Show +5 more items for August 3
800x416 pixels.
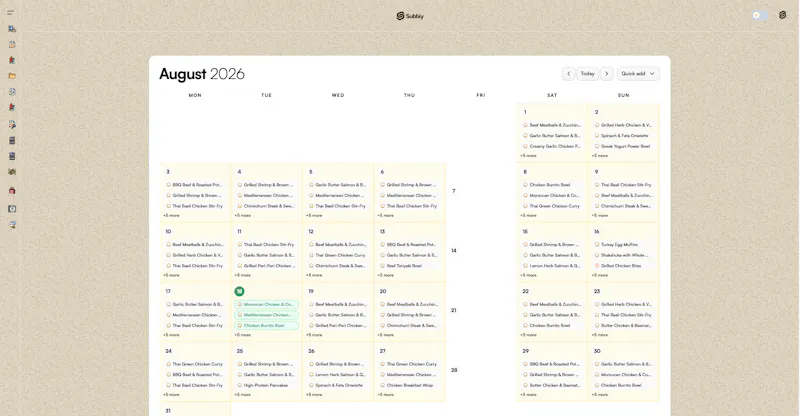(x=171, y=215)
